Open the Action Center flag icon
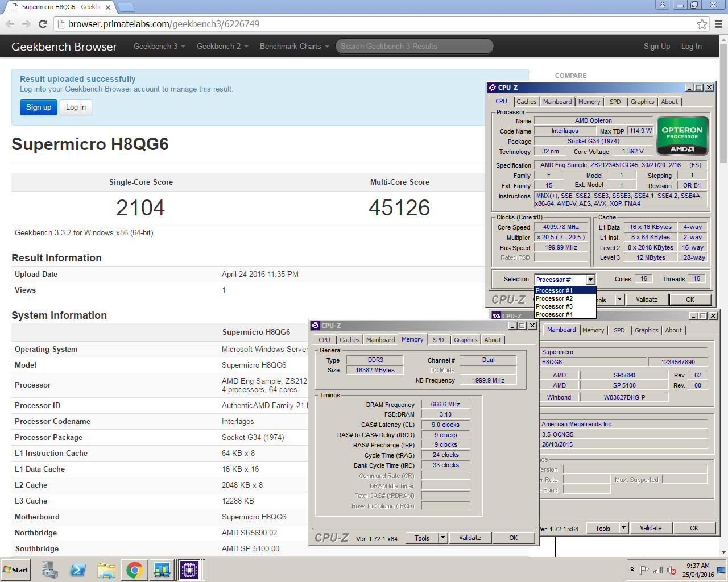Viewport: 728px width, 582px height. (644, 569)
